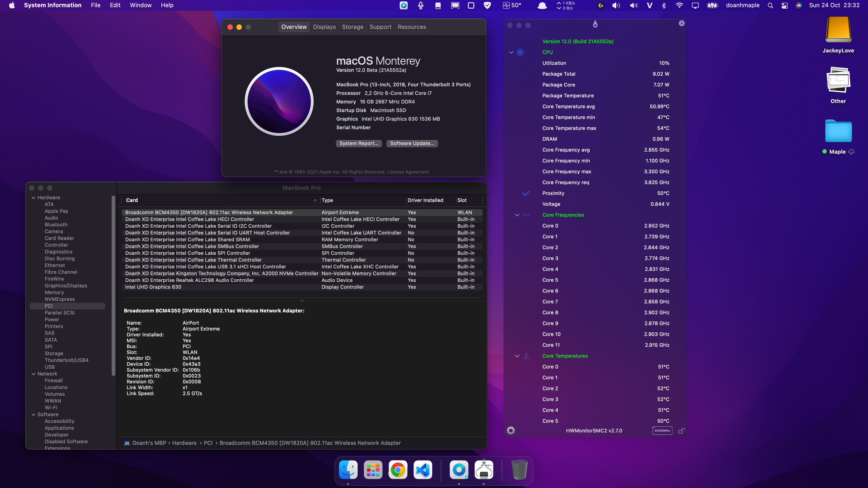Screen dimensions: 868x488
Task: Open Visual Studio Code from Dock
Action: coord(423,469)
